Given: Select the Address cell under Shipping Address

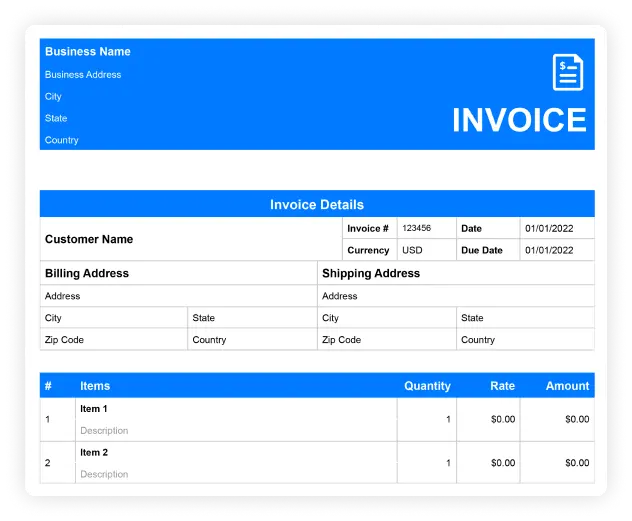Looking at the screenshot, I should pos(456,296).
